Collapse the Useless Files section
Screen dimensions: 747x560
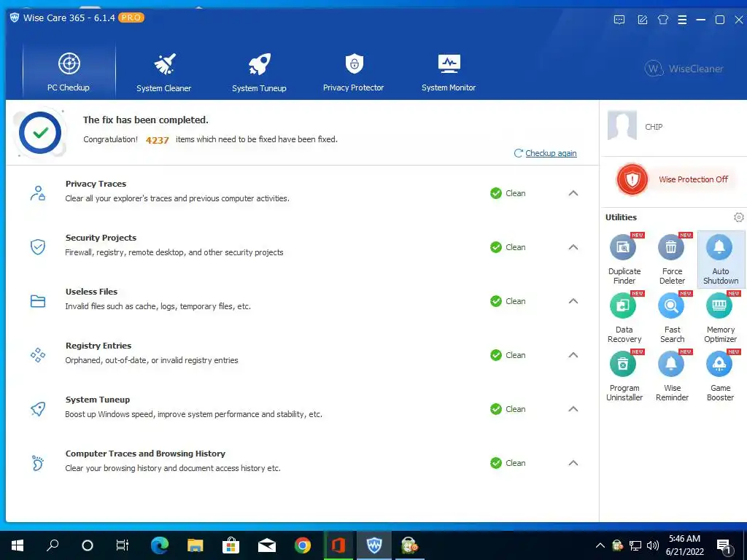(573, 301)
